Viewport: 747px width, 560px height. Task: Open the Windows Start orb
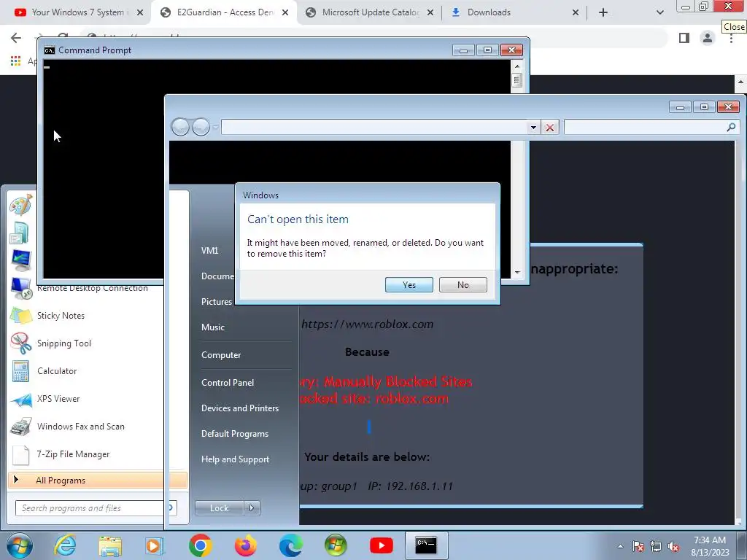tap(19, 545)
